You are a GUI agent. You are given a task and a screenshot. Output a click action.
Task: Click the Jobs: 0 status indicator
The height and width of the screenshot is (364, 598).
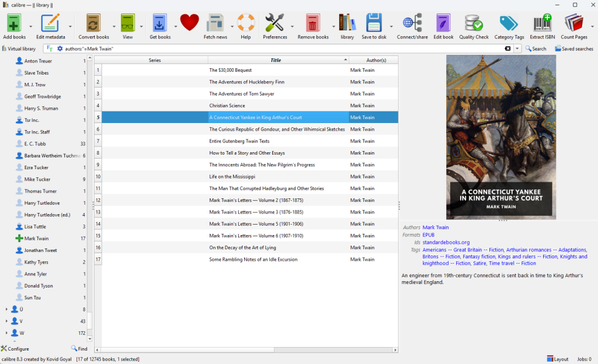pyautogui.click(x=584, y=359)
